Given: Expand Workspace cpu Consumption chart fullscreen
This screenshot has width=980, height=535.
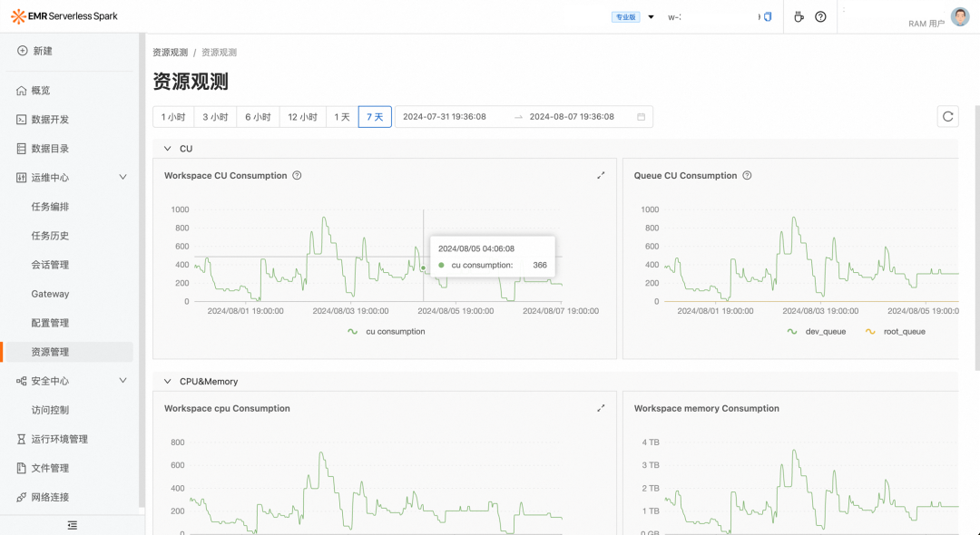Looking at the screenshot, I should pos(601,408).
